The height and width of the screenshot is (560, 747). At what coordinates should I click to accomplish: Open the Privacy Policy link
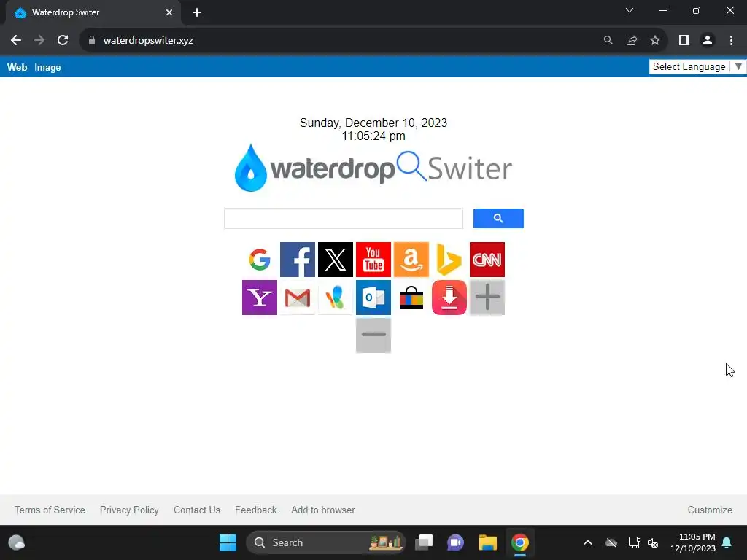click(x=129, y=510)
